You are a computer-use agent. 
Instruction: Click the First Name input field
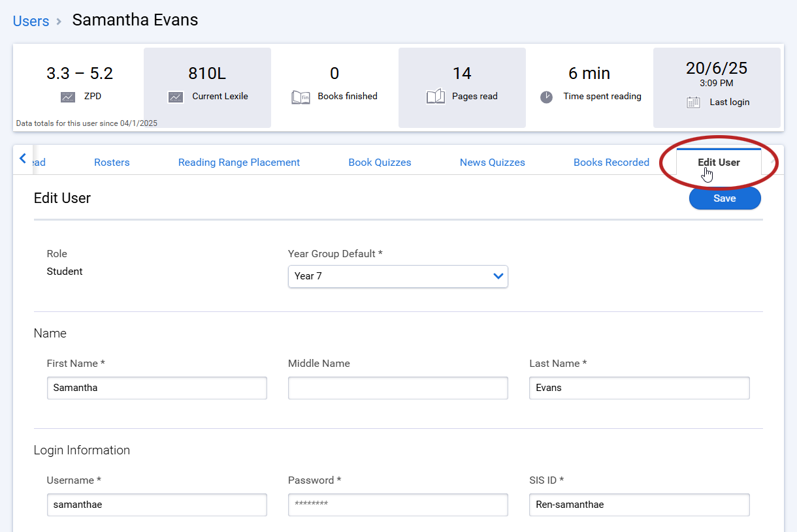pos(157,388)
